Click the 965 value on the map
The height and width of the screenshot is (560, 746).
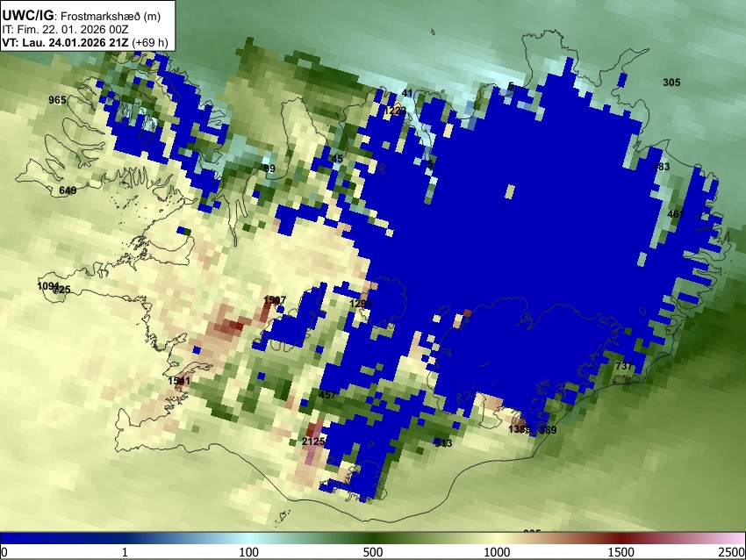pos(57,100)
